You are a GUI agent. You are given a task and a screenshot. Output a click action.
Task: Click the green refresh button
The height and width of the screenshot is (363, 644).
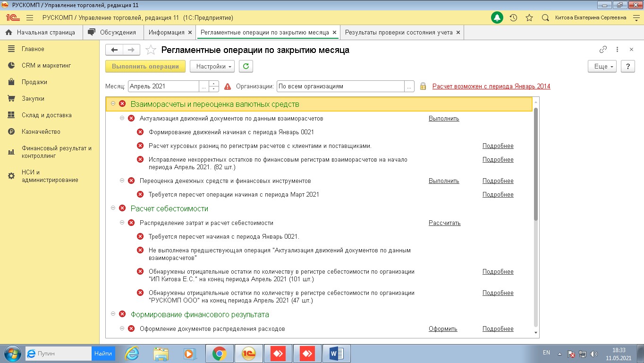click(x=246, y=67)
